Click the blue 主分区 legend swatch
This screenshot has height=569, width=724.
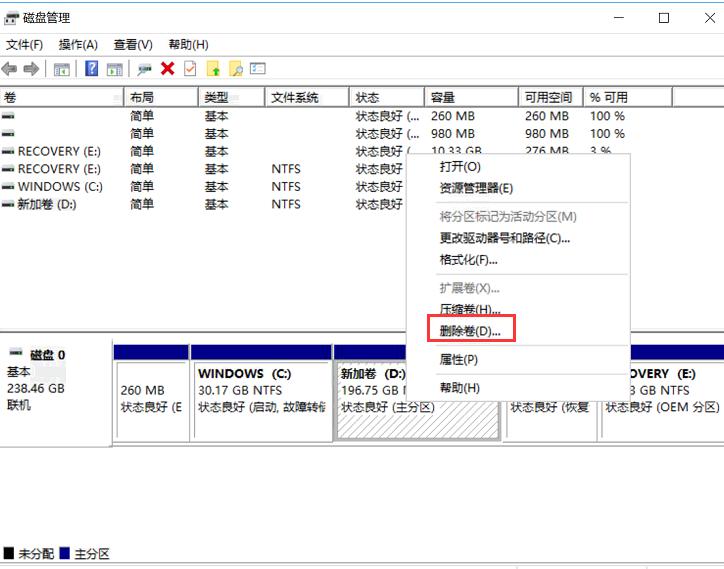click(x=64, y=553)
